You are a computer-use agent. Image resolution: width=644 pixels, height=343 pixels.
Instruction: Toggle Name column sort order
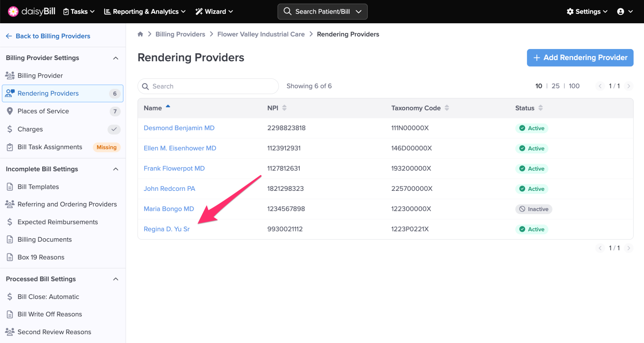point(168,107)
